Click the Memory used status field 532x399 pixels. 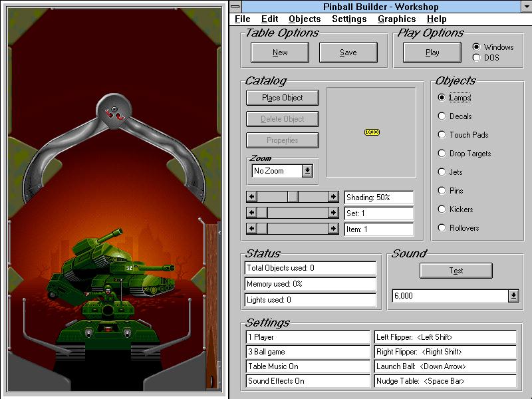[311, 284]
